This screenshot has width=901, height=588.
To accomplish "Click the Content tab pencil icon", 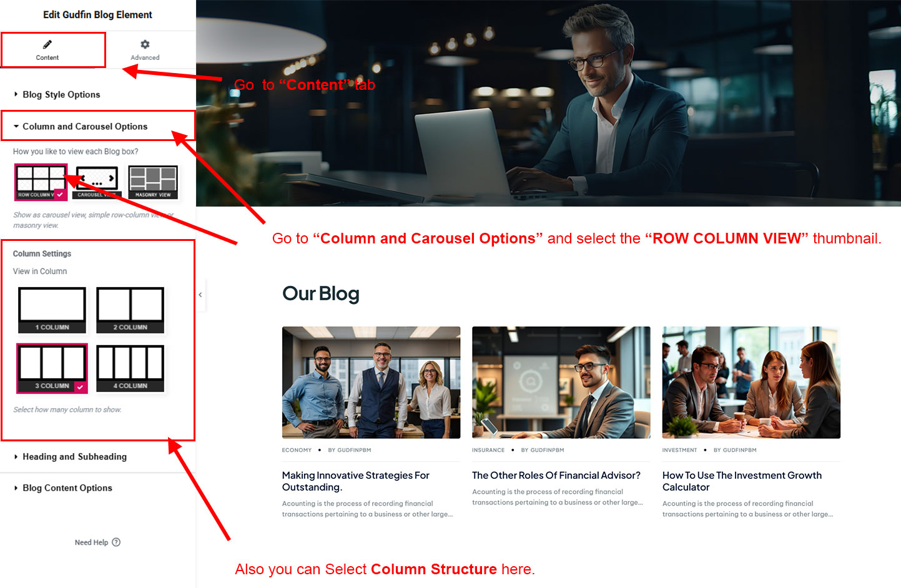I will (47, 44).
